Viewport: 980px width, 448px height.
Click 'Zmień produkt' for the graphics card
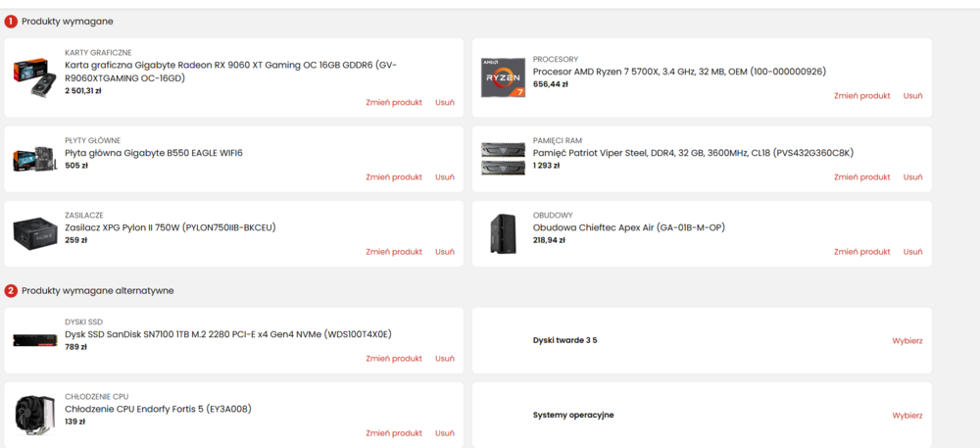[394, 103]
